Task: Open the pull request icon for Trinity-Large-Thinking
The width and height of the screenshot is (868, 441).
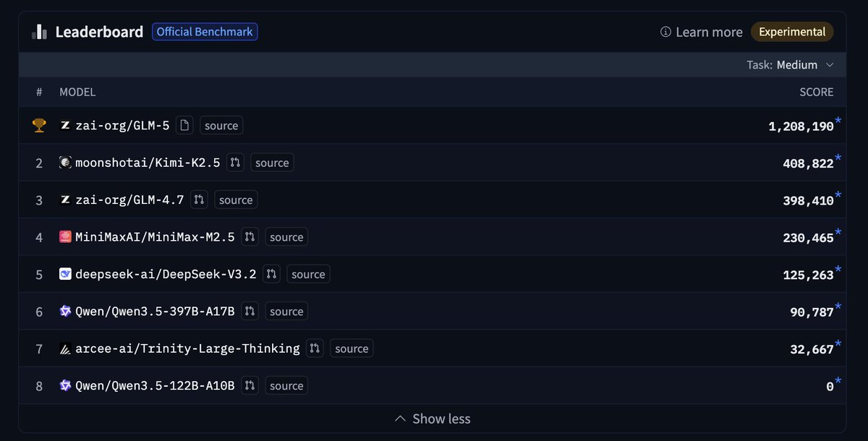Action: coord(315,349)
